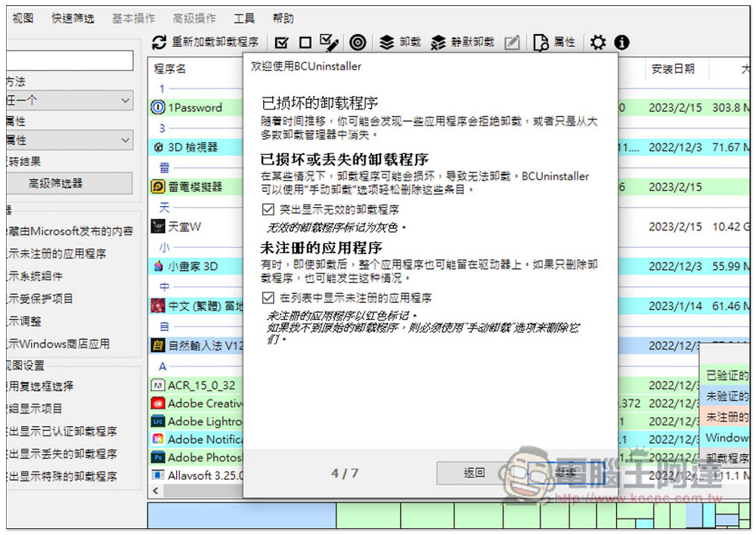Open the 帮助 menu
Image resolution: width=756 pixels, height=535 pixels.
click(283, 18)
